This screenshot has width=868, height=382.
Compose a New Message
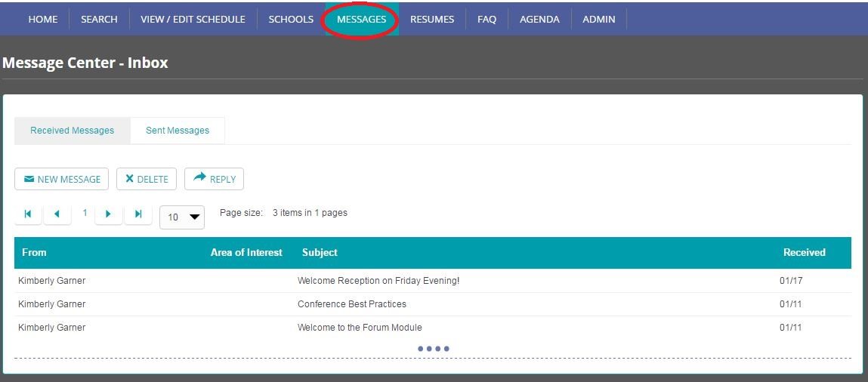coord(61,179)
